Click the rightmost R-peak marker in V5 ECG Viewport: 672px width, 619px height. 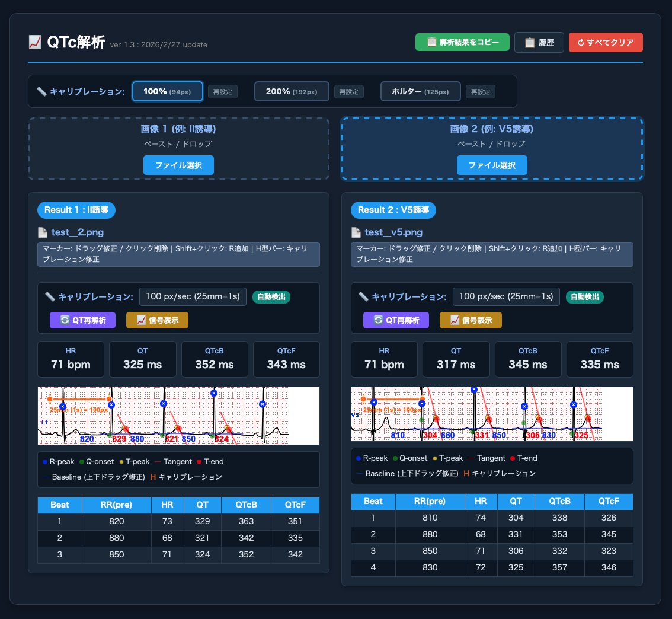[574, 404]
